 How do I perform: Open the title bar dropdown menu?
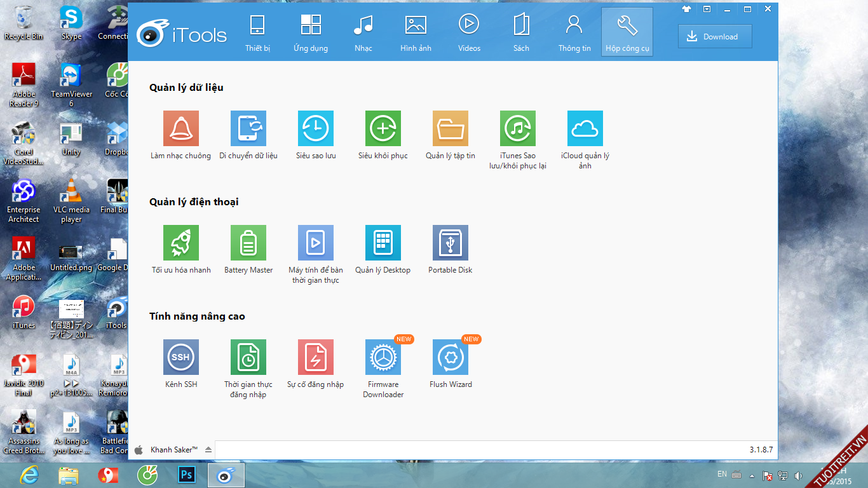pyautogui.click(x=707, y=9)
